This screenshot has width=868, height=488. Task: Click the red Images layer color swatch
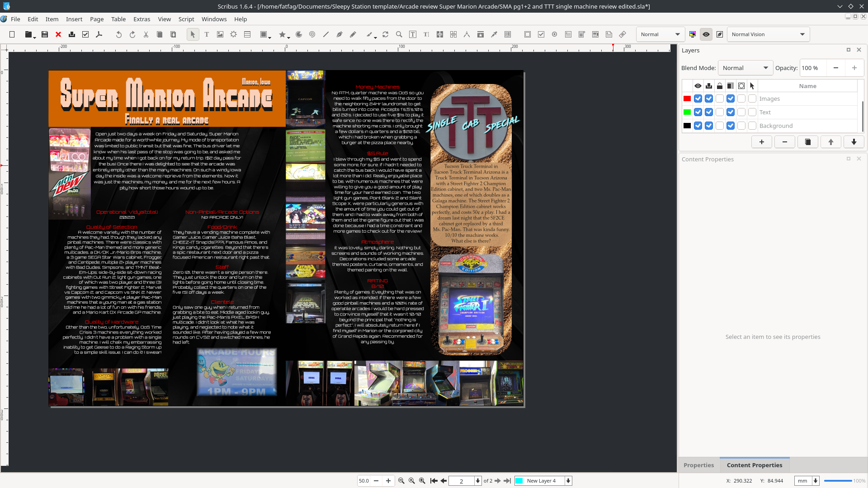point(687,99)
